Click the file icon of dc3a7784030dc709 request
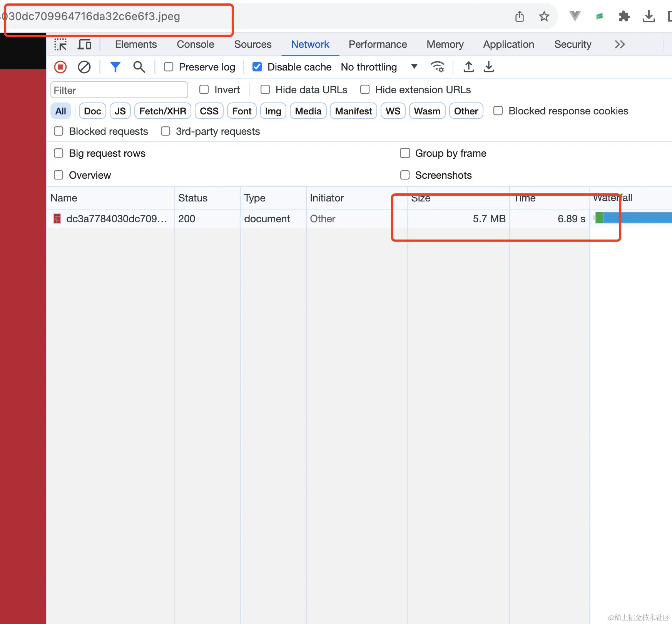This screenshot has height=624, width=672. [57, 219]
